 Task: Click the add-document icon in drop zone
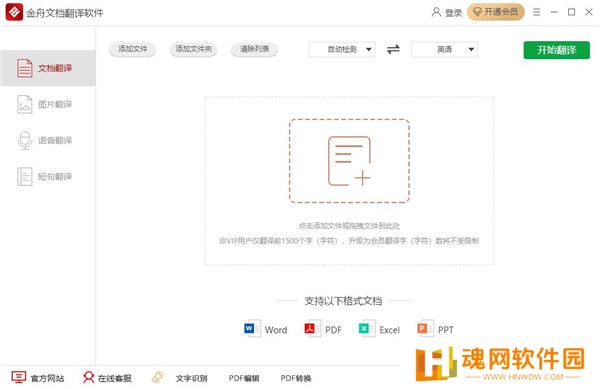click(349, 161)
